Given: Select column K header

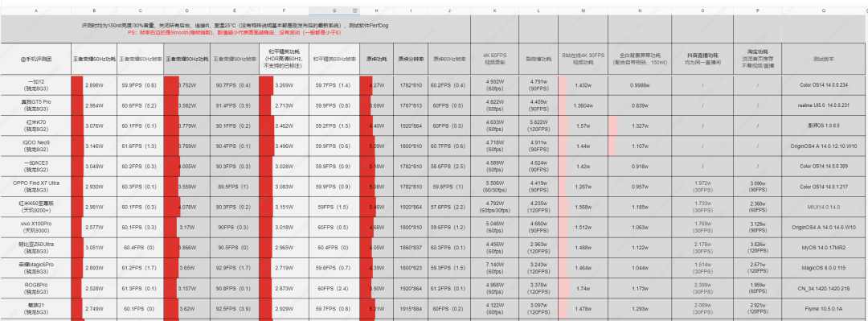Looking at the screenshot, I should [494, 10].
